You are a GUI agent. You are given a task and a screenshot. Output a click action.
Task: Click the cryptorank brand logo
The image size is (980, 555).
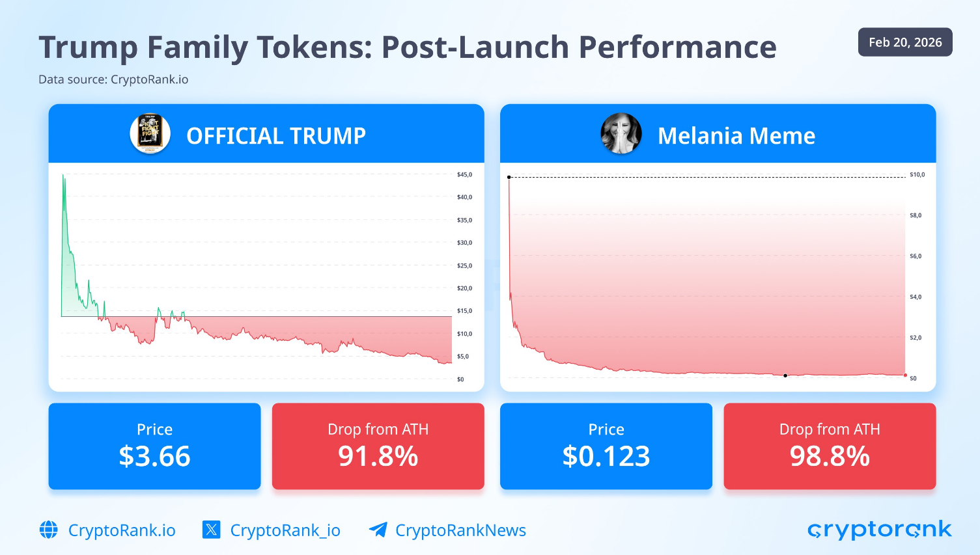(879, 530)
